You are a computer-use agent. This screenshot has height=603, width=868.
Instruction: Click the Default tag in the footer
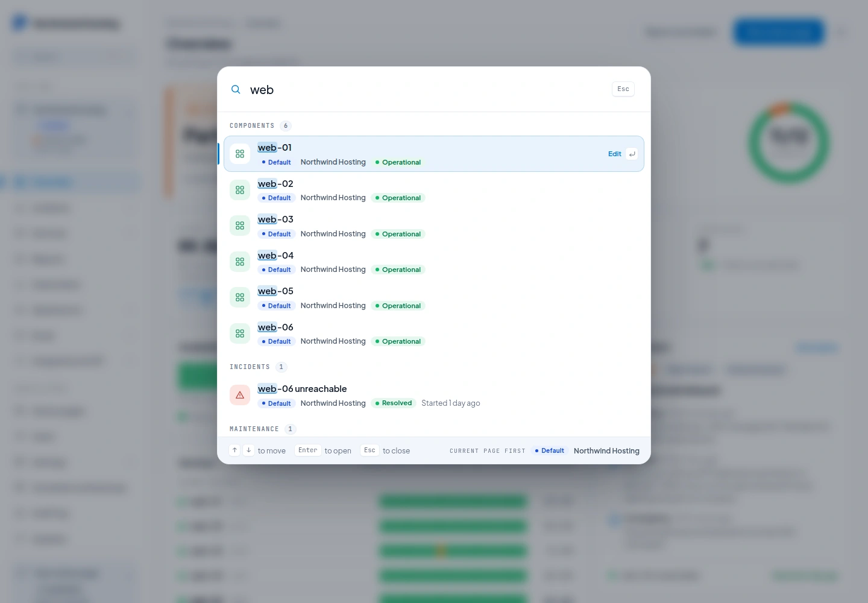550,450
